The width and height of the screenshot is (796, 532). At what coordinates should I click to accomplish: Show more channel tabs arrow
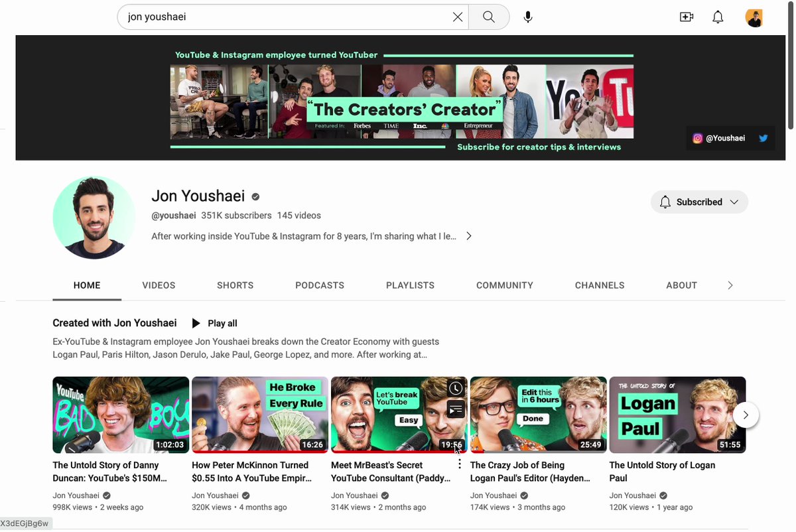[x=730, y=285]
